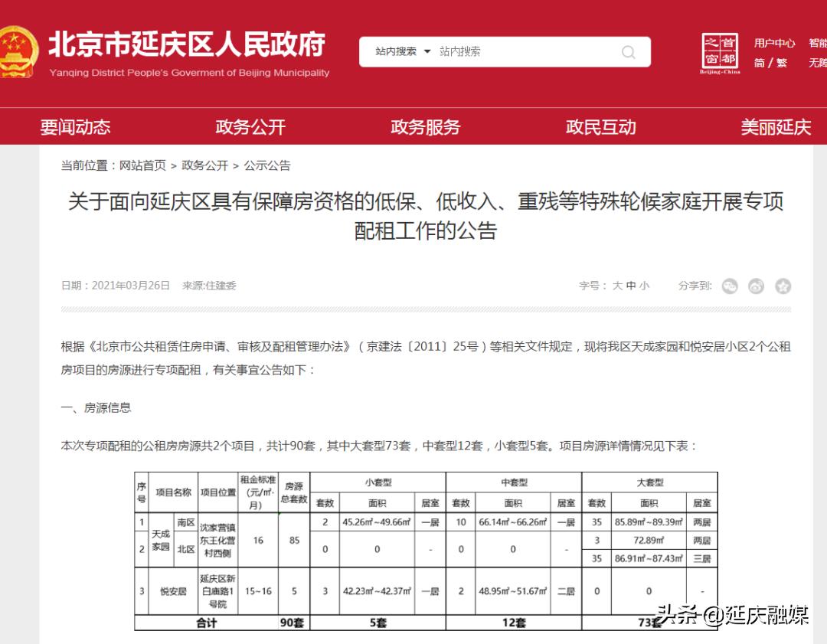Click the article headline about 专项配租工作
Screen dimensions: 827x644
pyautogui.click(x=426, y=216)
